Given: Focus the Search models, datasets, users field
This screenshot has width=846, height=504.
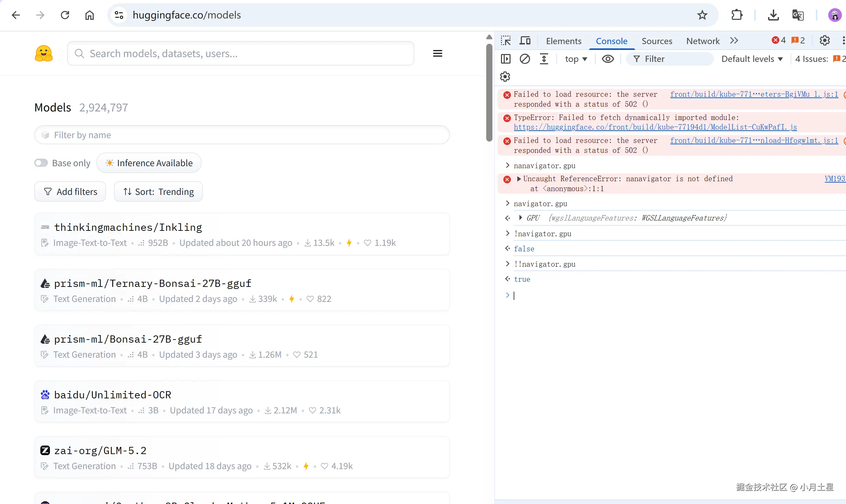Looking at the screenshot, I should (241, 53).
